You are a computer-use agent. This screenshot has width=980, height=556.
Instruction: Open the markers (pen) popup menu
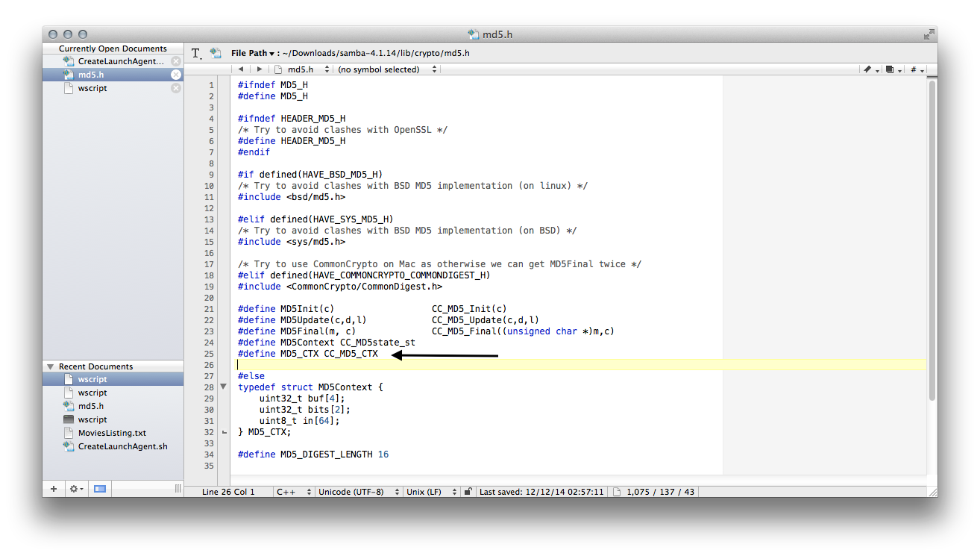[x=870, y=69]
